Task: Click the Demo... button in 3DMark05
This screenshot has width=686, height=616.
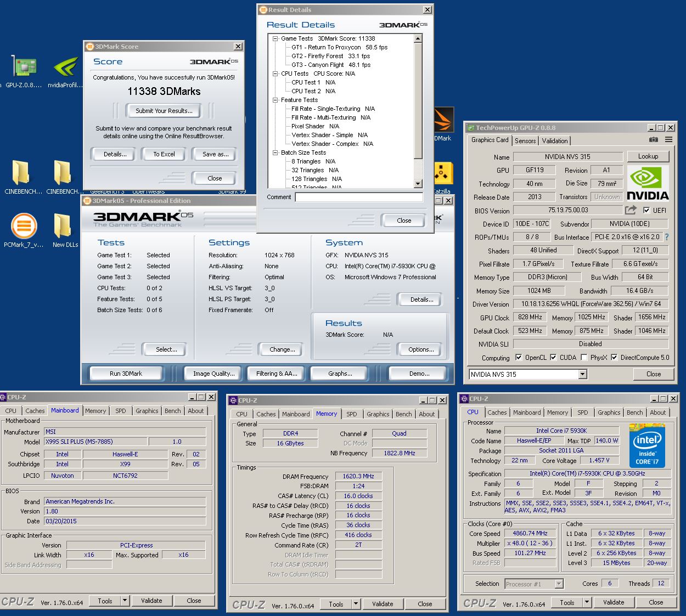Action: [419, 374]
